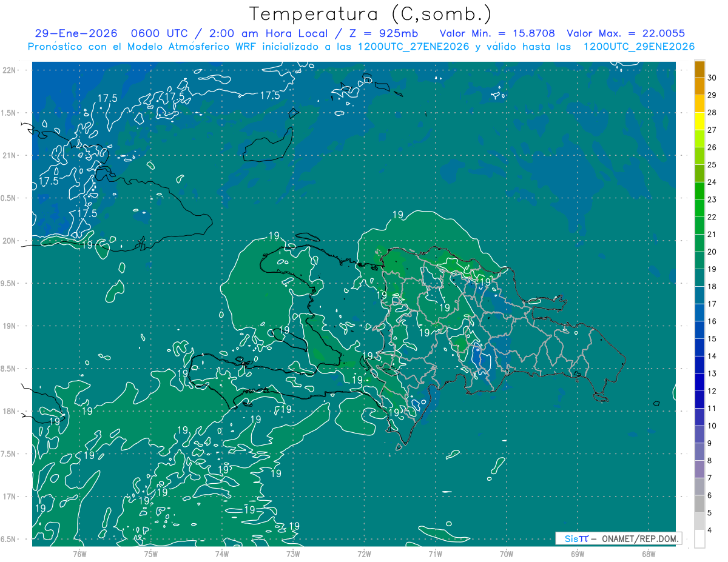Click the "21N" latitude axis label
This screenshot has width=728, height=562.
click(9, 155)
